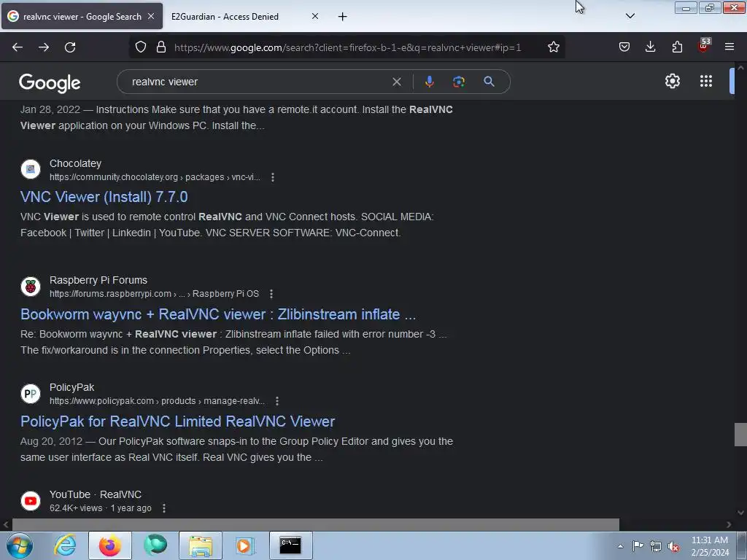Open options for YouTube RealVNC result
Viewport: 747px width, 560px height.
[x=164, y=508]
